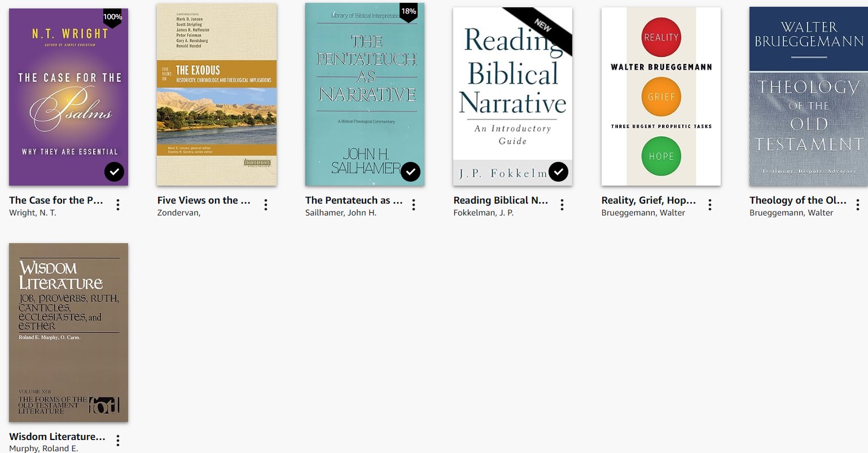Click the 100% progress badge on Psalms book
Viewport: 868px width, 453px height.
click(112, 17)
